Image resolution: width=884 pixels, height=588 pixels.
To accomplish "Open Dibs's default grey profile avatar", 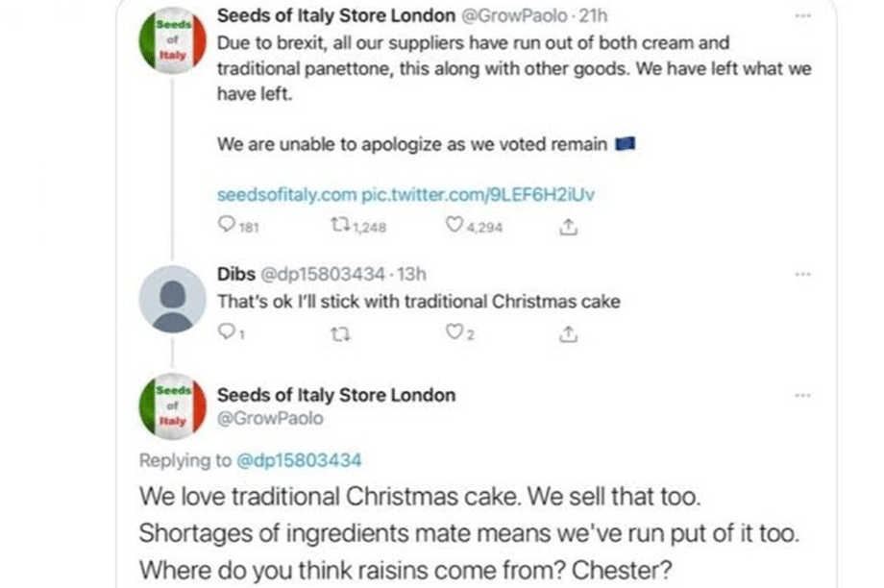I will (173, 299).
